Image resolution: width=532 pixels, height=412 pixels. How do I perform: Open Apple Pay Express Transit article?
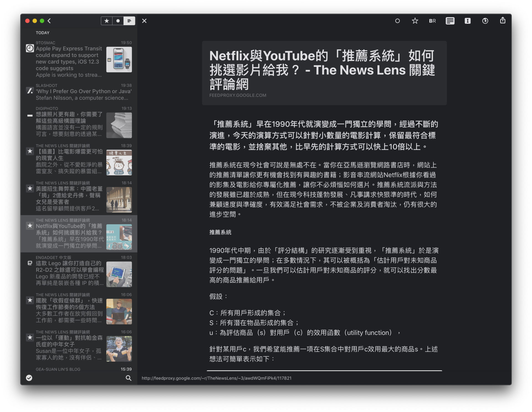pos(79,59)
